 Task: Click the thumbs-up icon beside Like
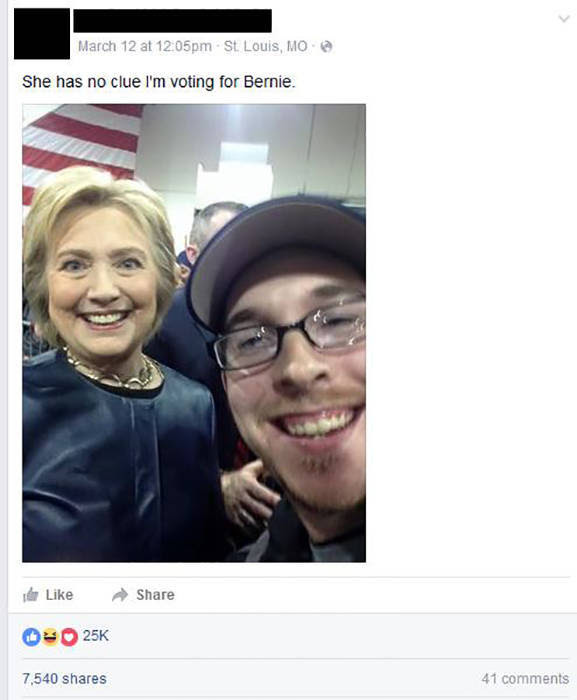pyautogui.click(x=31, y=595)
